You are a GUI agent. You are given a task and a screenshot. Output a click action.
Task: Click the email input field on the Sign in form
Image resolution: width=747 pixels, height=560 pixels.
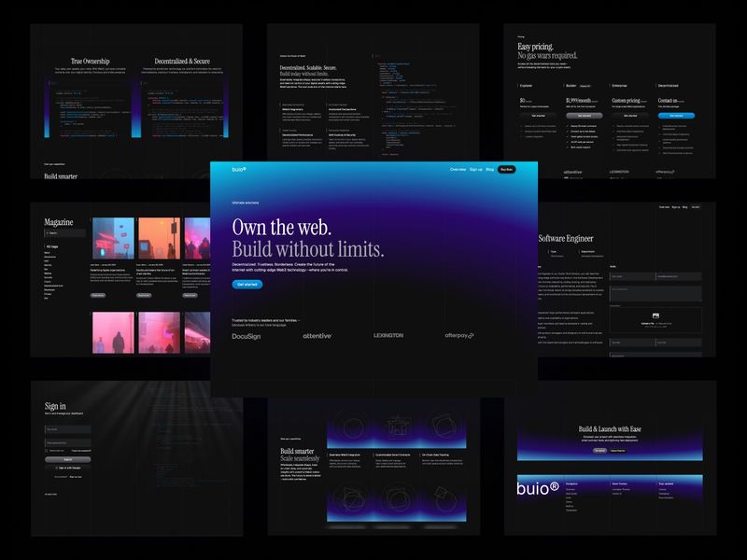point(67,428)
